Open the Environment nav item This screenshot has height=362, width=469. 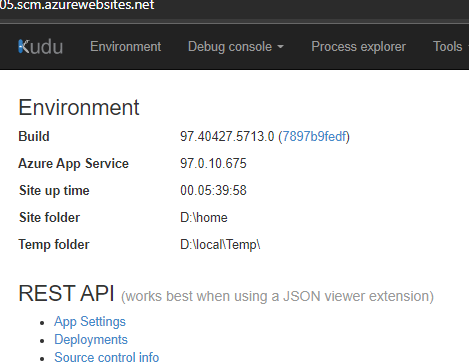point(126,47)
